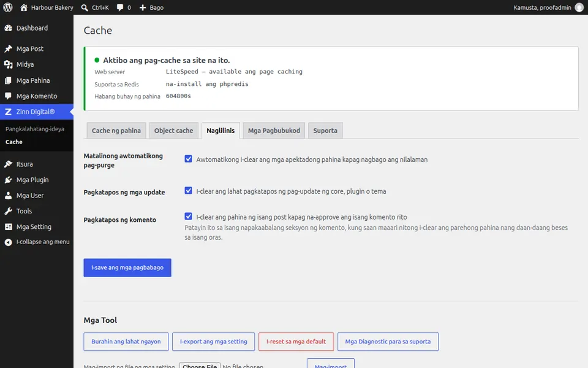Open the Cache submenu item
The image size is (588, 368).
coord(14,142)
